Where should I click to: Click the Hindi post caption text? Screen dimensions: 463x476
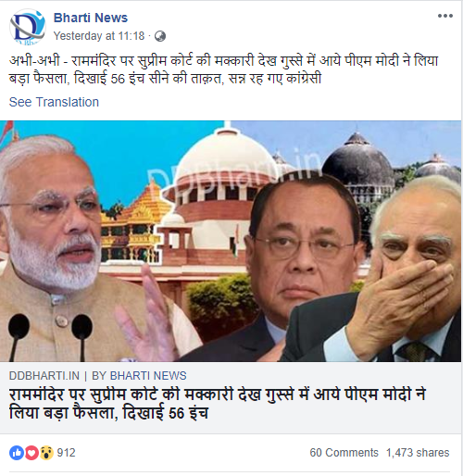[224, 69]
